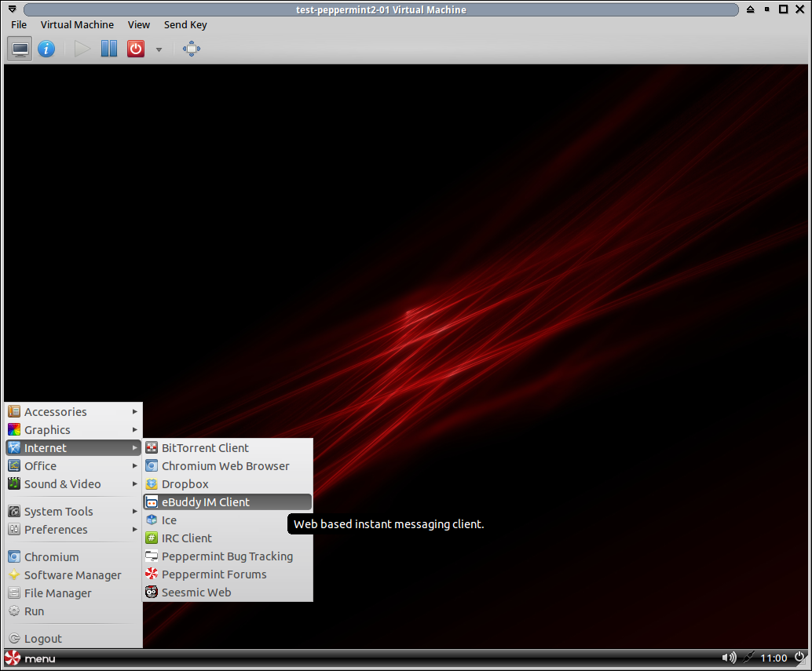Click the System Tools category icon

point(14,512)
